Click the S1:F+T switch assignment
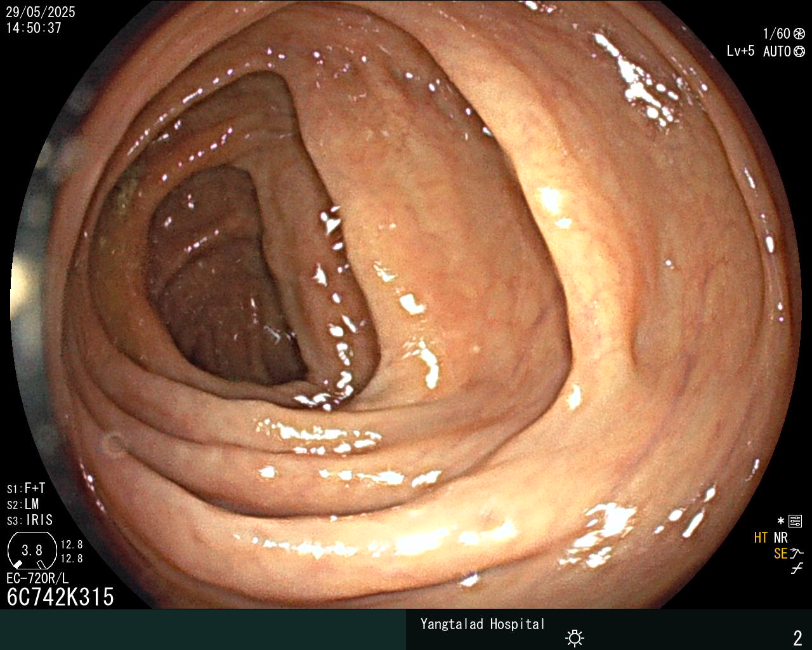 tap(26, 488)
